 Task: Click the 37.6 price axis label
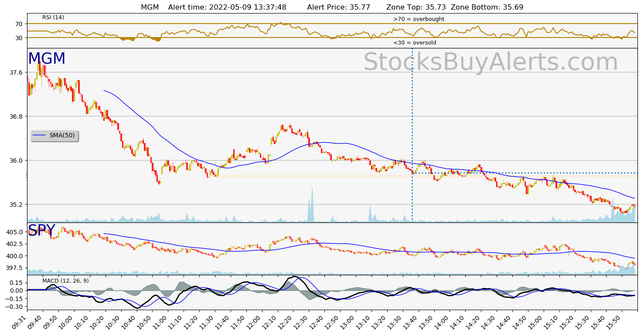pyautogui.click(x=17, y=72)
